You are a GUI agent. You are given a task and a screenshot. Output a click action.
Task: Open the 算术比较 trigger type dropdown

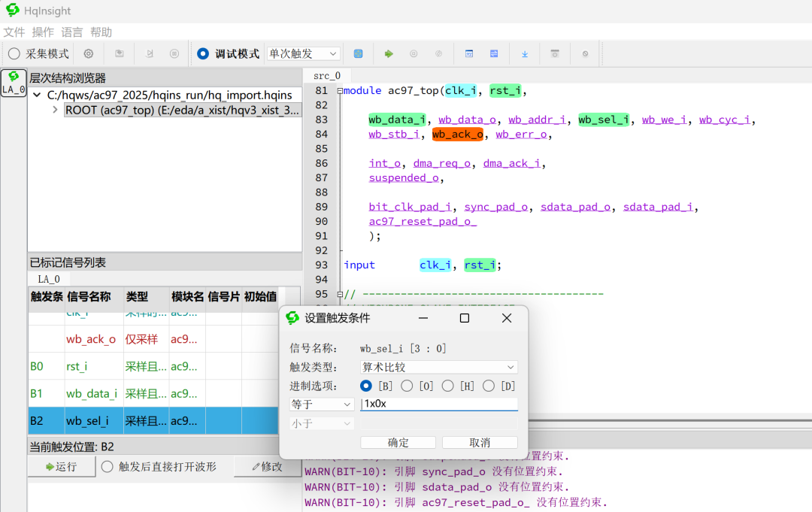point(439,367)
